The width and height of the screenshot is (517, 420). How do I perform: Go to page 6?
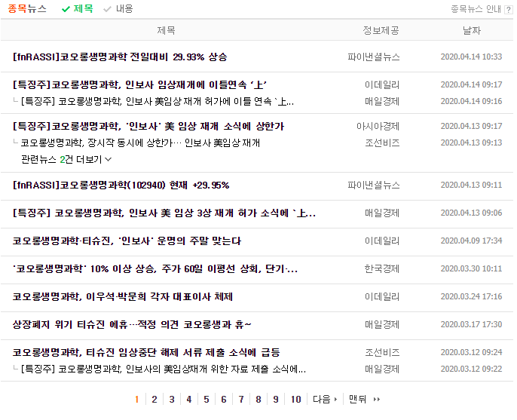224,400
